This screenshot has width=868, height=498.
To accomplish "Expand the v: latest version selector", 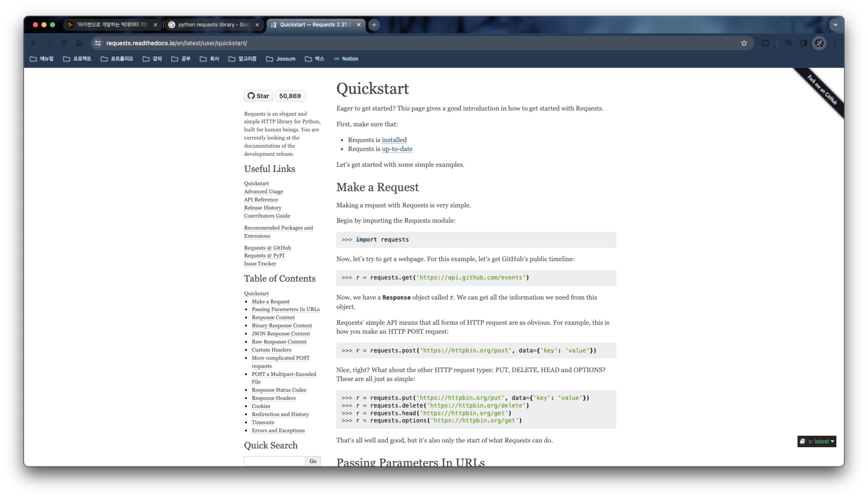I will click(817, 441).
